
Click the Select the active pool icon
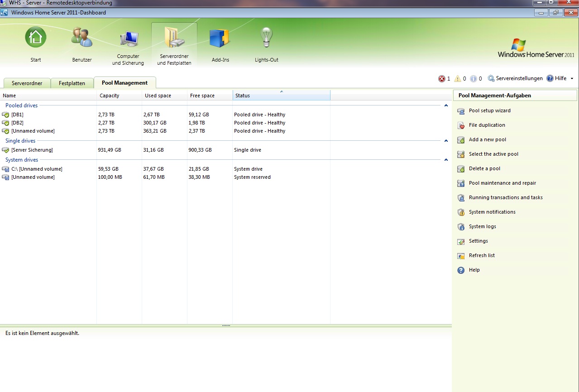tap(461, 154)
